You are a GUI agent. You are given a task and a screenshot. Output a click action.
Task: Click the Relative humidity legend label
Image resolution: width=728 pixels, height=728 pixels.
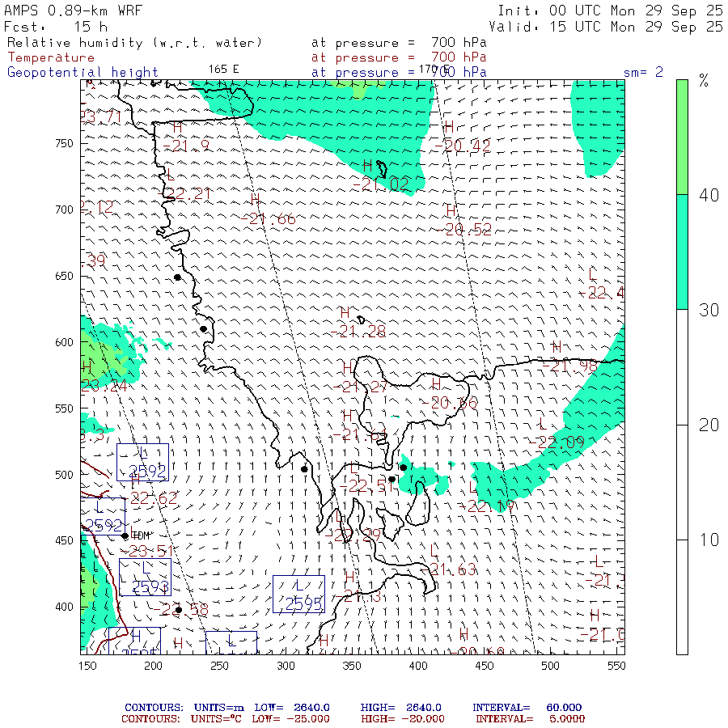pyautogui.click(x=134, y=43)
